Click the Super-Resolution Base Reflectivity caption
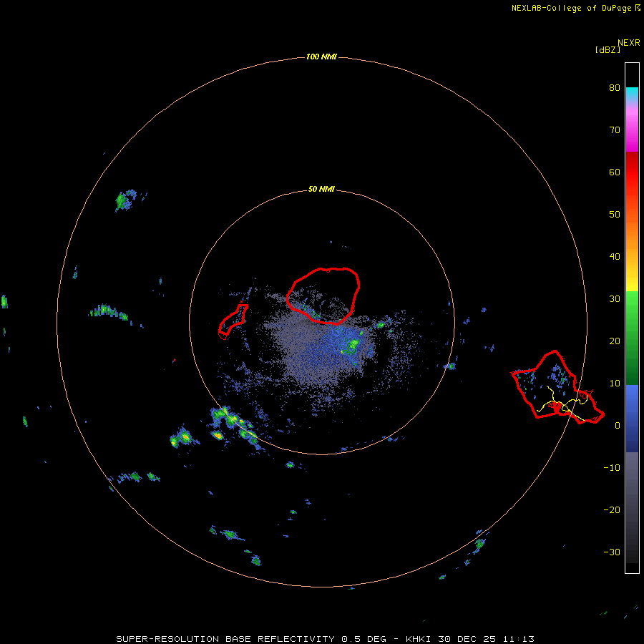Viewport: 644px width, 644px height. pyautogui.click(x=325, y=639)
